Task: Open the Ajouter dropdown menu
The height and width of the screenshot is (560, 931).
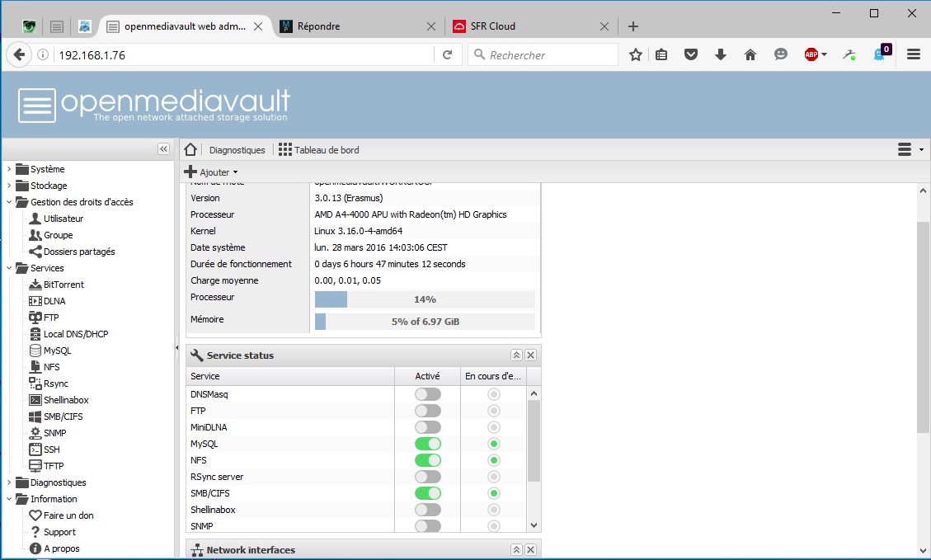Action: pos(211,172)
